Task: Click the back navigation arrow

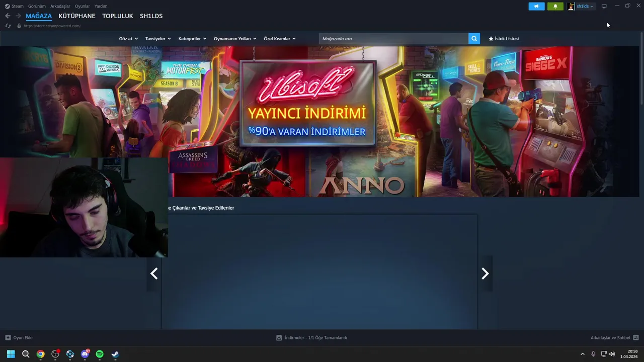Action: tap(8, 16)
